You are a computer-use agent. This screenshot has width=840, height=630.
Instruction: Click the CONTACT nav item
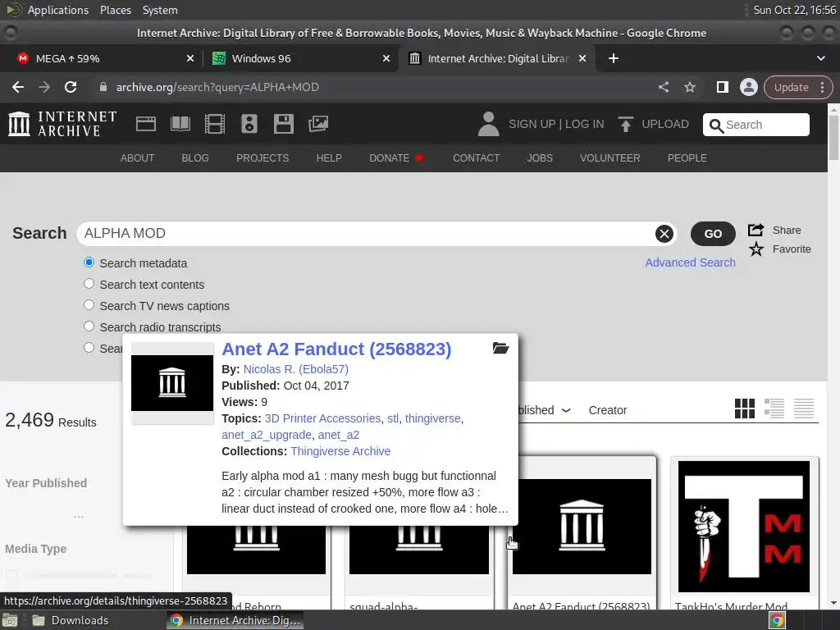click(477, 158)
